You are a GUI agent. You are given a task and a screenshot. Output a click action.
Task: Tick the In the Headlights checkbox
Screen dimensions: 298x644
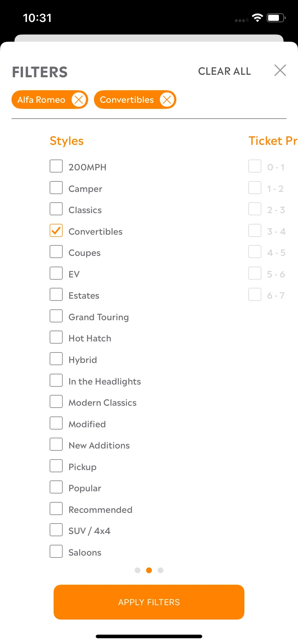pyautogui.click(x=56, y=381)
